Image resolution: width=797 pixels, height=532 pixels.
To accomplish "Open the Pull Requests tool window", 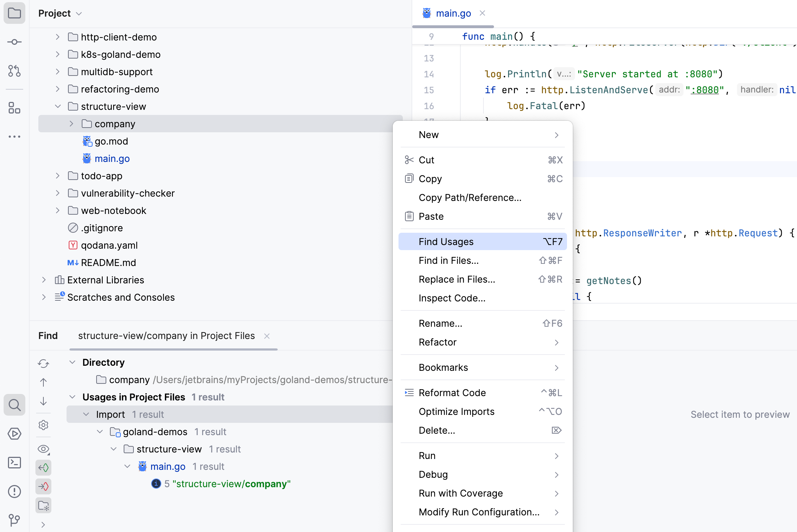I will (x=14, y=71).
